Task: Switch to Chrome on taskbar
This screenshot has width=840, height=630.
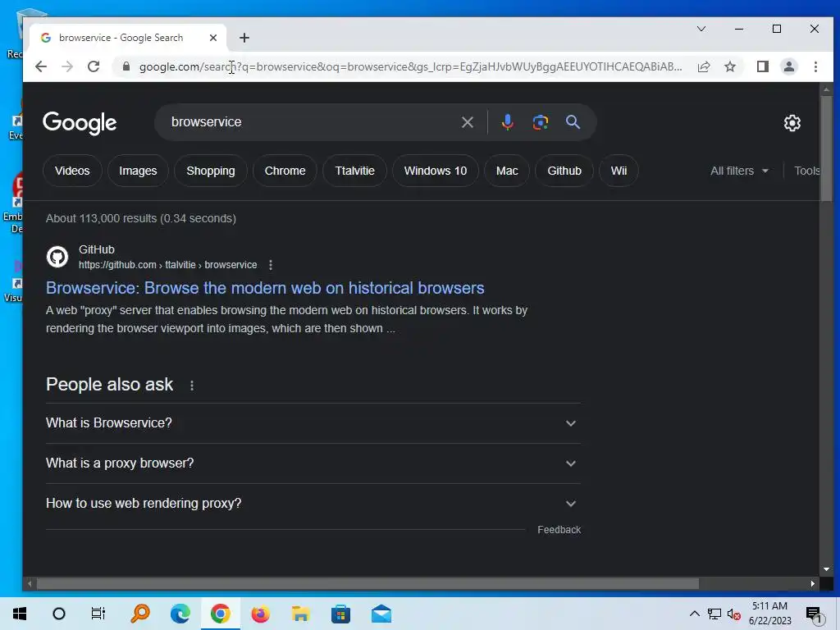Action: click(x=220, y=614)
